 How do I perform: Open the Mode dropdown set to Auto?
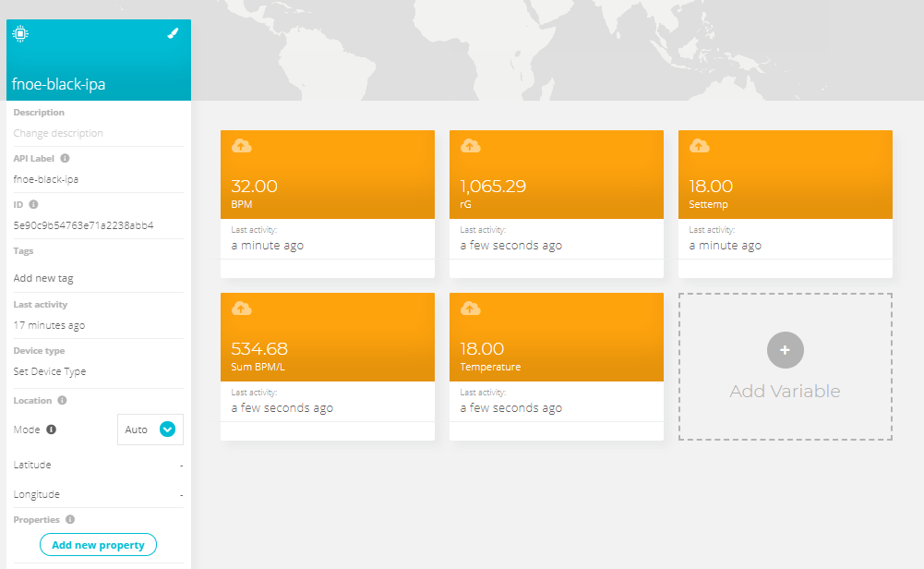150,430
